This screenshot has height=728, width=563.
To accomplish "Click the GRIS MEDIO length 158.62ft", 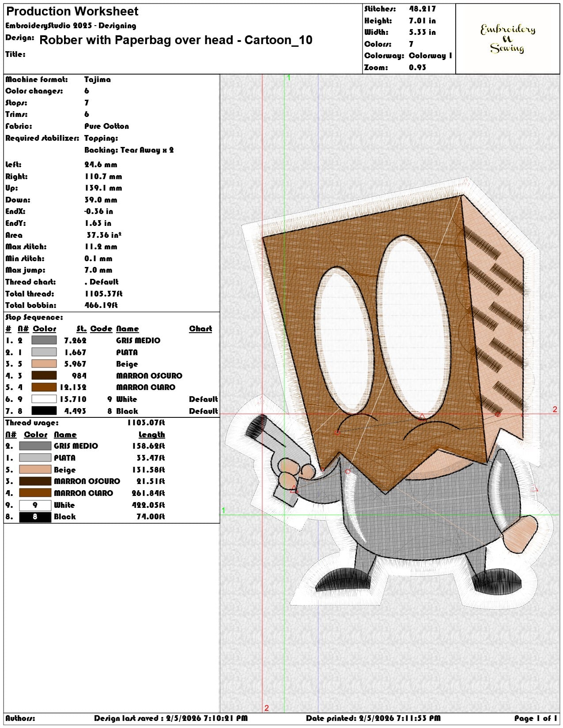I will click(148, 446).
